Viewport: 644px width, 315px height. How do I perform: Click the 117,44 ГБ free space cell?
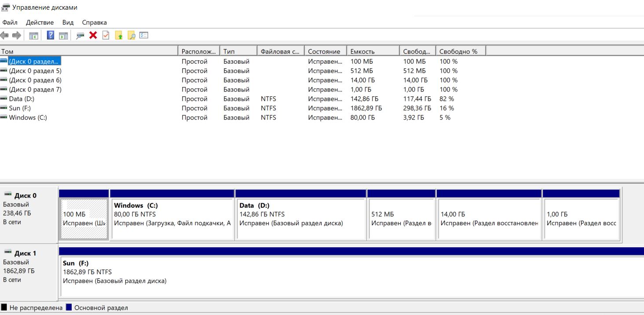pyautogui.click(x=417, y=99)
